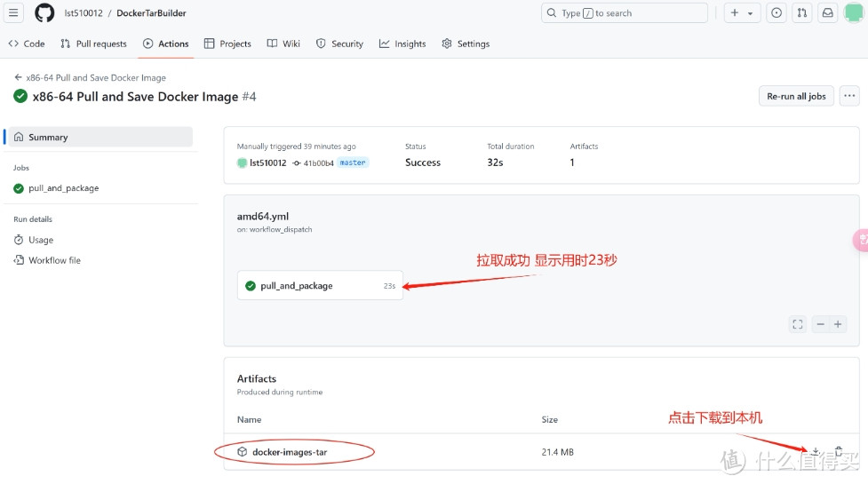
Task: Focus the Type / to search field
Action: (624, 12)
